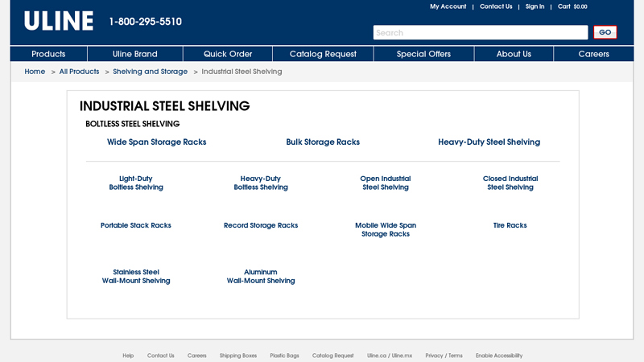The image size is (644, 362).
Task: Click Sign In link
Action: (535, 6)
